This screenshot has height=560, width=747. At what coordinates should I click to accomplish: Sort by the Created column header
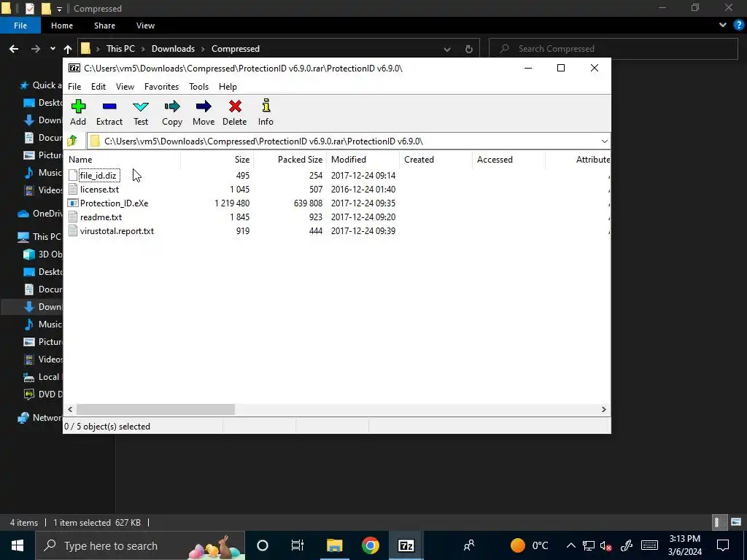[x=436, y=160]
